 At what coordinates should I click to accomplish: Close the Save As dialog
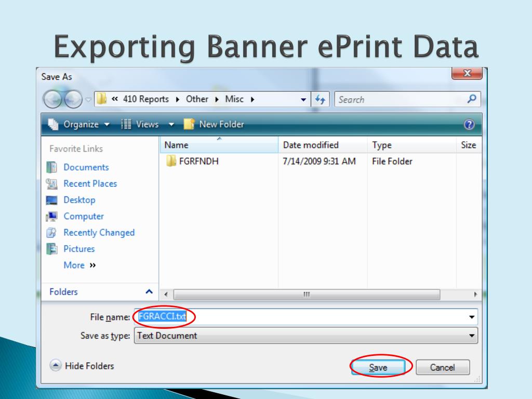coord(467,73)
